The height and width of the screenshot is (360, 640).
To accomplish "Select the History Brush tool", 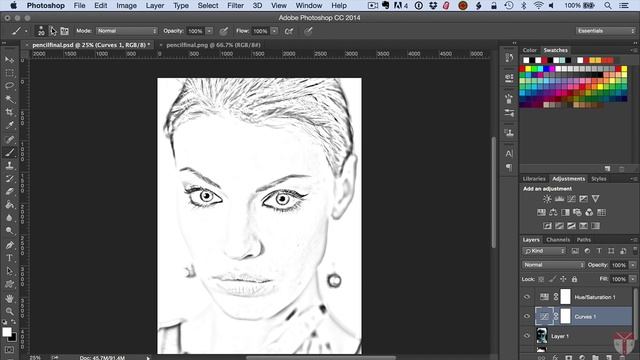I will (x=9, y=178).
